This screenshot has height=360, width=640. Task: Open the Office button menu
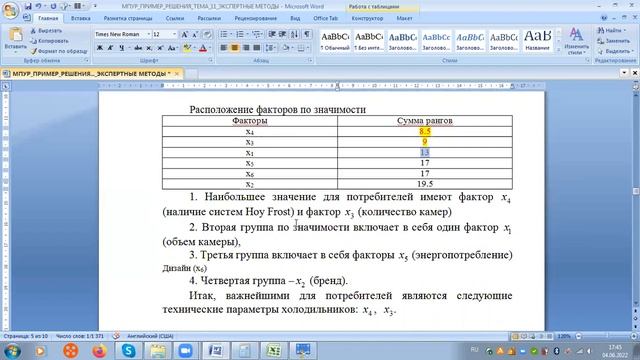click(10, 10)
